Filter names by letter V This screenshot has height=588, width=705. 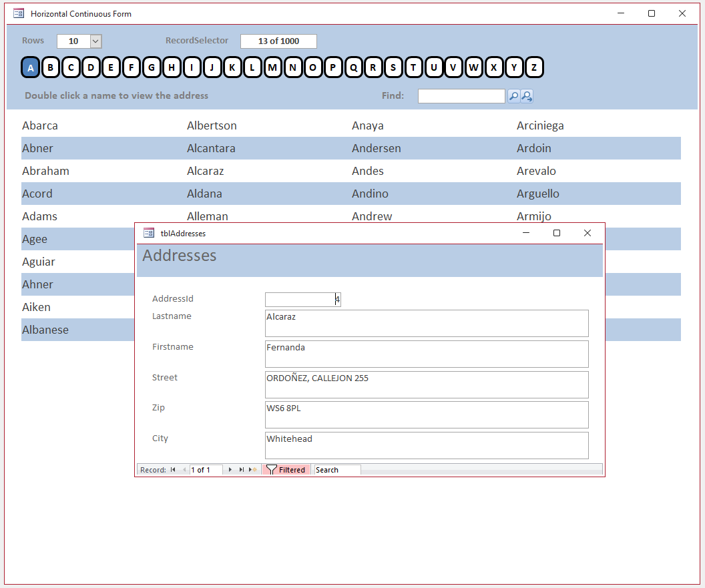pos(454,67)
